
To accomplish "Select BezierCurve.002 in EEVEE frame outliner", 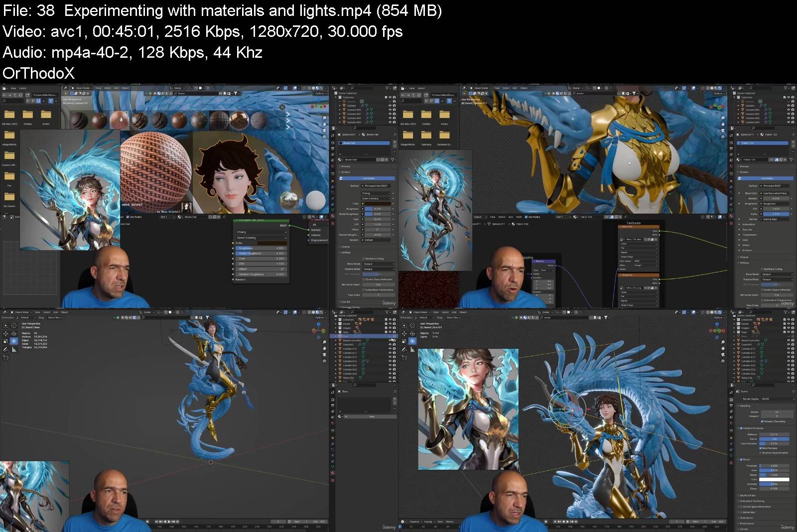I will (750, 340).
